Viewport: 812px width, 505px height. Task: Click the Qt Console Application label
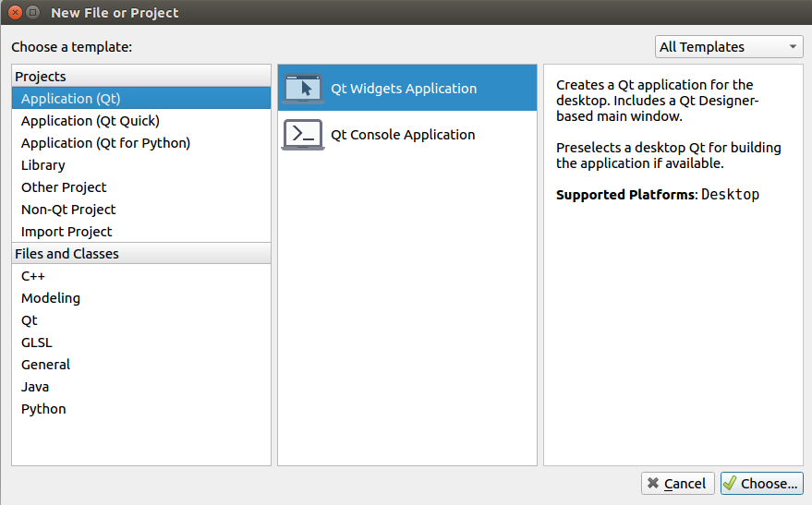pyautogui.click(x=403, y=135)
